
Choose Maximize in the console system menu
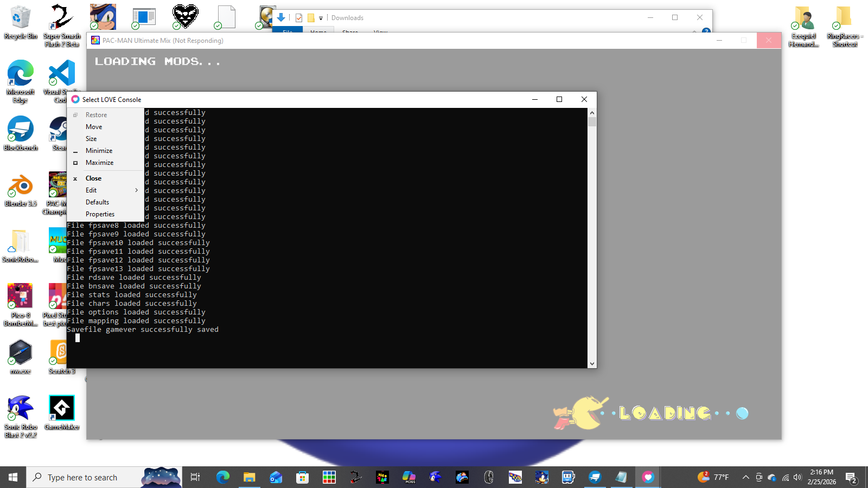click(x=105, y=163)
